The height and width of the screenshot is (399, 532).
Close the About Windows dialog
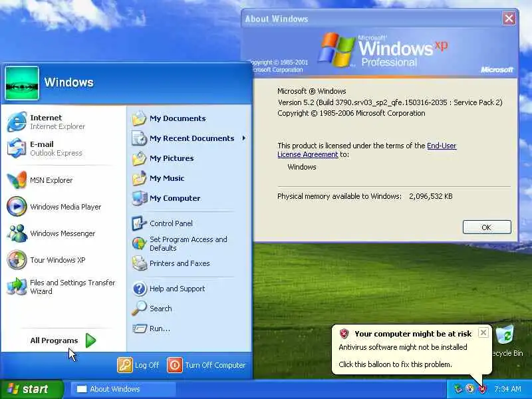tap(509, 19)
